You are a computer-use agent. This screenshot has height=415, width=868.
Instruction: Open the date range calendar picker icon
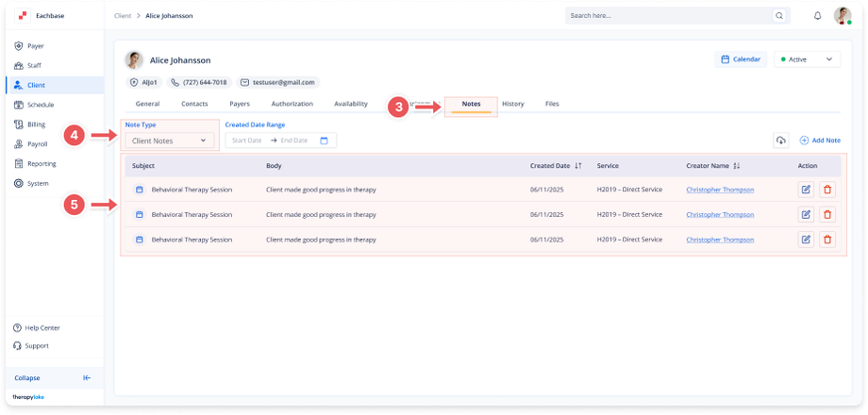(324, 141)
